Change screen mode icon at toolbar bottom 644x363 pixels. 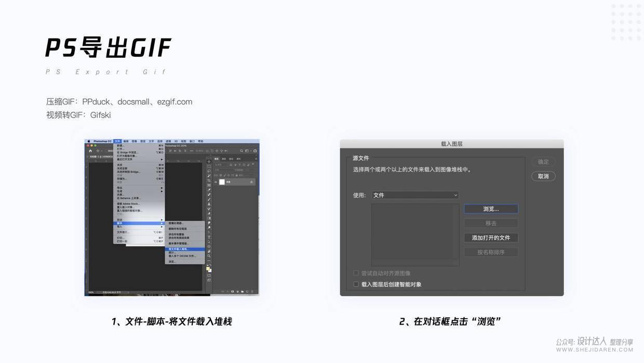(x=209, y=280)
